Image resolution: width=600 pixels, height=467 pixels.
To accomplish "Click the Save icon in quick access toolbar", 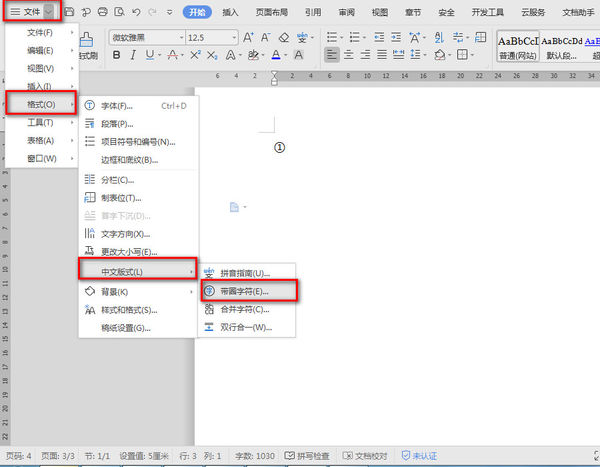I will point(69,12).
